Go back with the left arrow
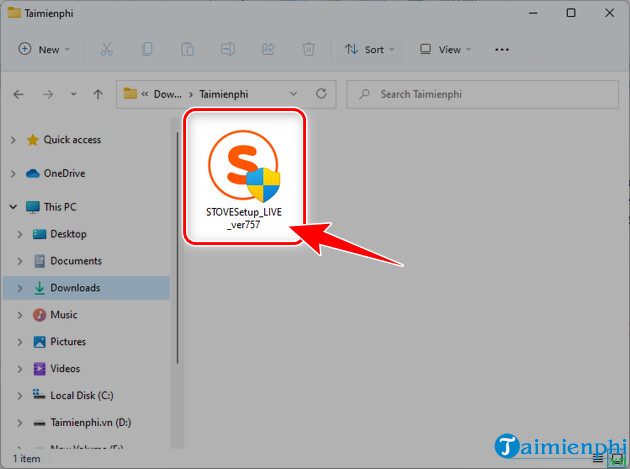Screen dimensions: 630x469 click(x=18, y=94)
